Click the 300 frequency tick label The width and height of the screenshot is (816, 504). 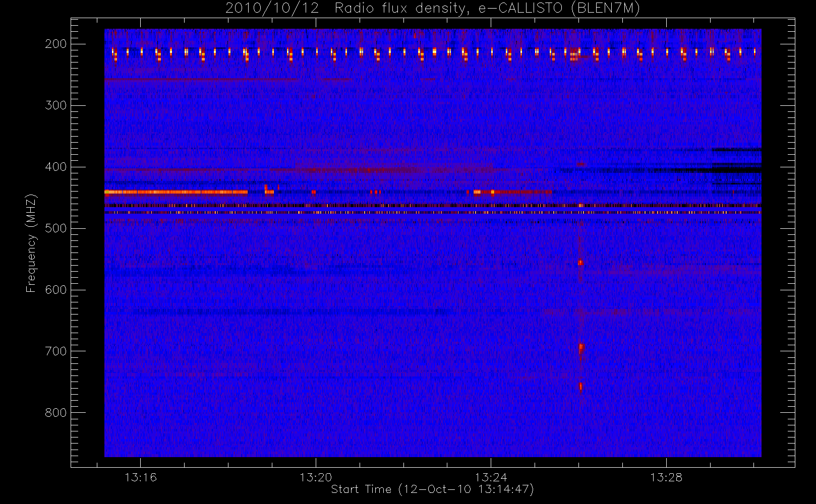56,105
